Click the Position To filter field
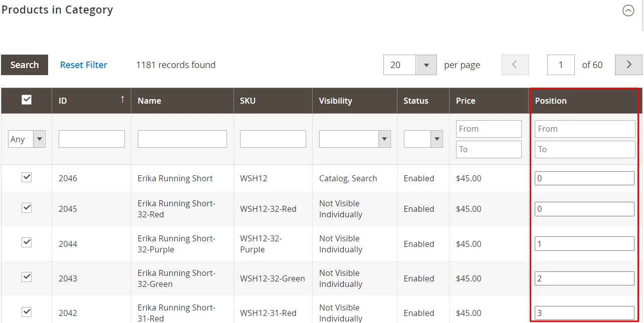The width and height of the screenshot is (644, 323). [x=584, y=149]
